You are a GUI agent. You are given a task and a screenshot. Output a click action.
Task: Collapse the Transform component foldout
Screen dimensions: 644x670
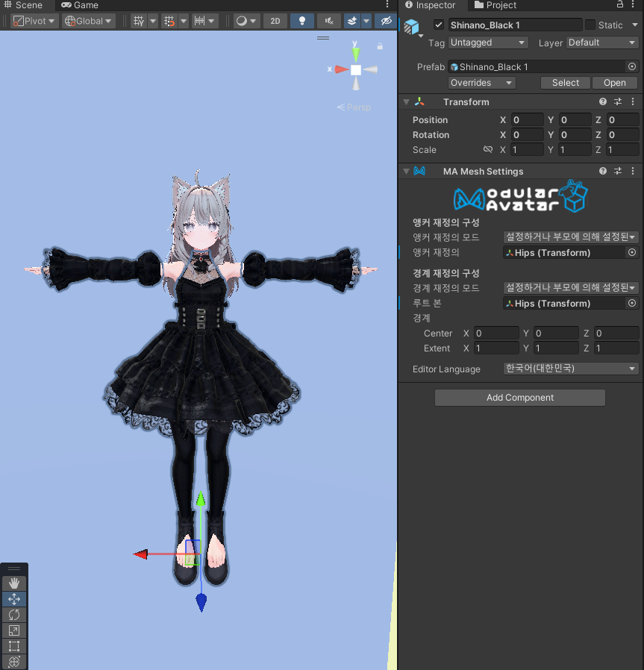pos(407,101)
